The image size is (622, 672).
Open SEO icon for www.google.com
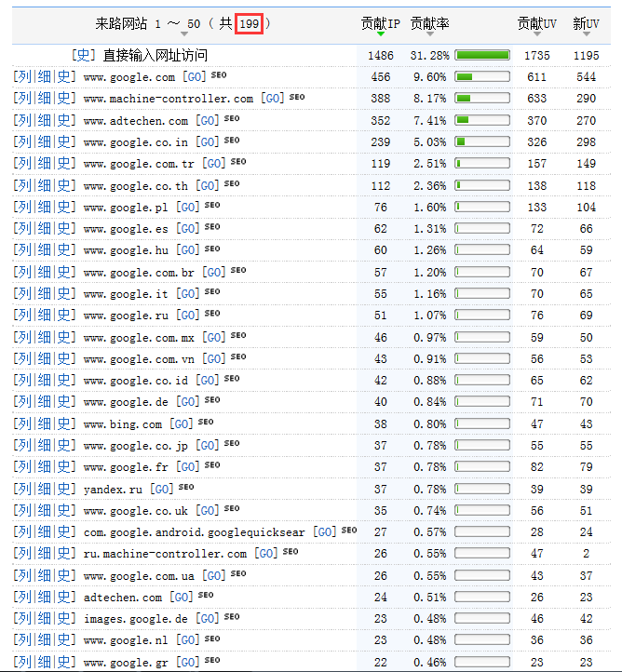[219, 75]
